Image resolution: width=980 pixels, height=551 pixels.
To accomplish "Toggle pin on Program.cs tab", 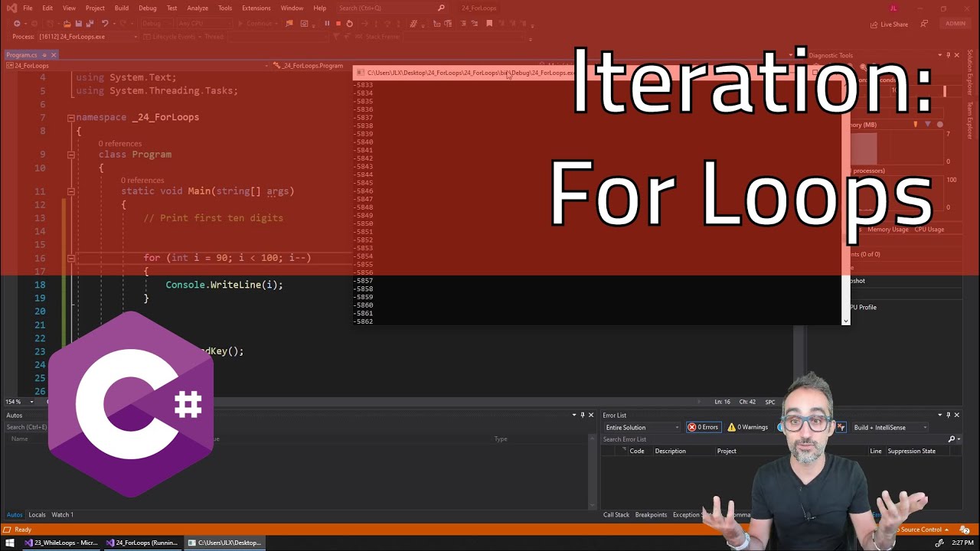I will click(x=44, y=55).
